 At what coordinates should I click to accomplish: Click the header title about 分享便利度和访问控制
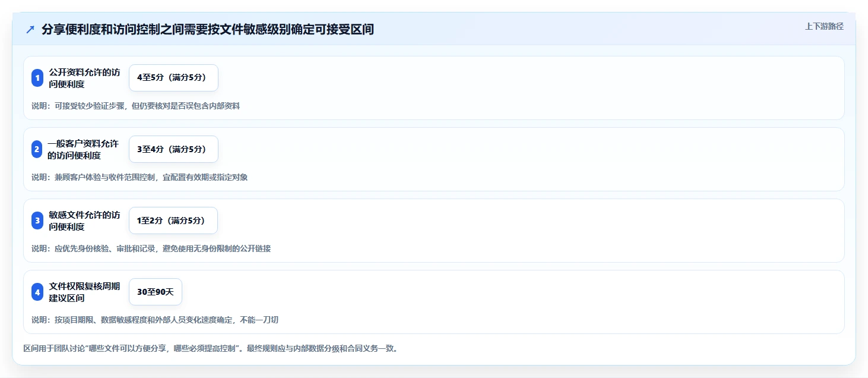coord(208,29)
